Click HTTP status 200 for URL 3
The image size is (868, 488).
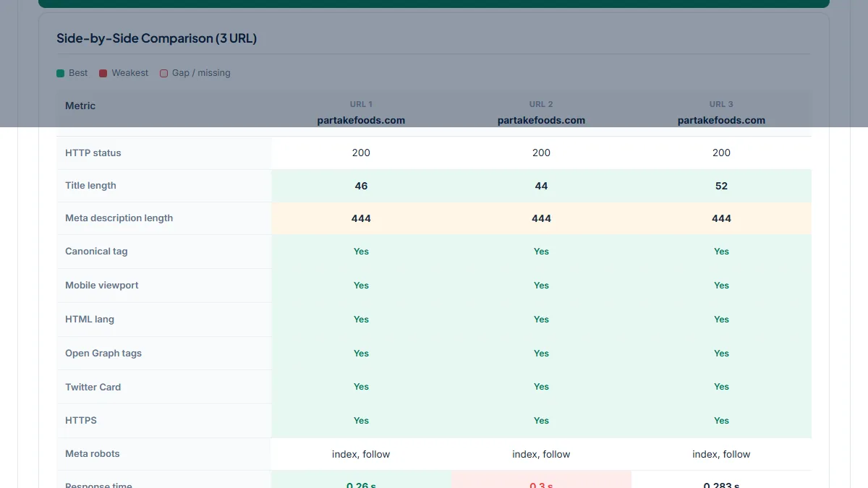tap(721, 153)
